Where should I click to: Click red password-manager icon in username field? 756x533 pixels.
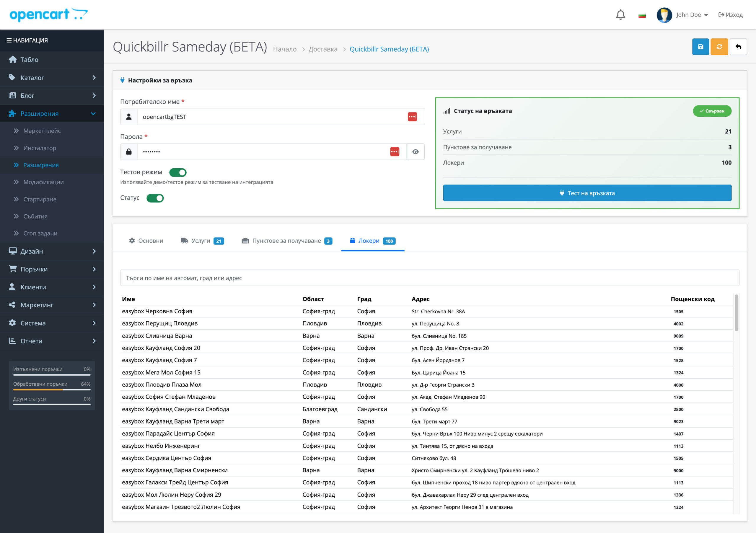(x=412, y=117)
